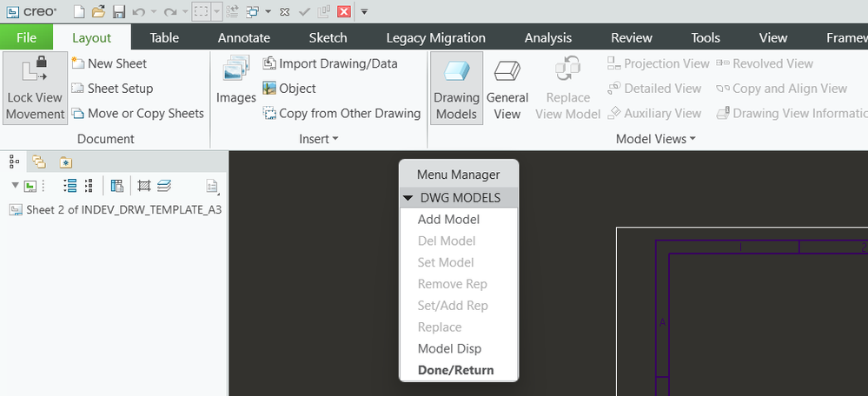Choose Add Model in Menu Manager

click(x=448, y=220)
